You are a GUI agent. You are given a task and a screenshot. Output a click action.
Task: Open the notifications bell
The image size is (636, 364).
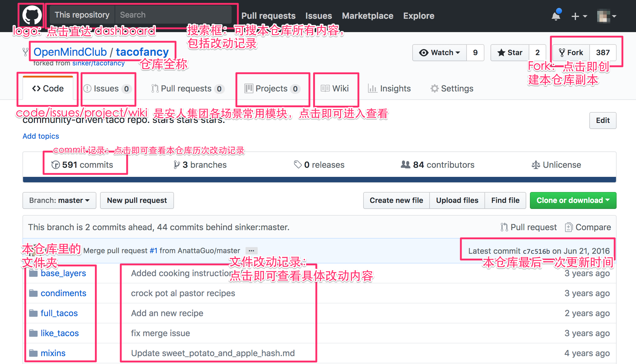coord(556,15)
